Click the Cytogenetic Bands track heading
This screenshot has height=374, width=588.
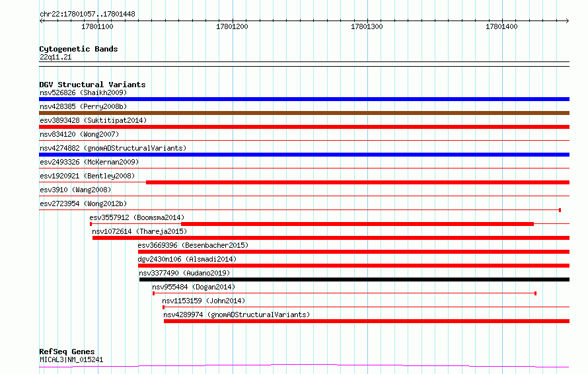pos(79,49)
